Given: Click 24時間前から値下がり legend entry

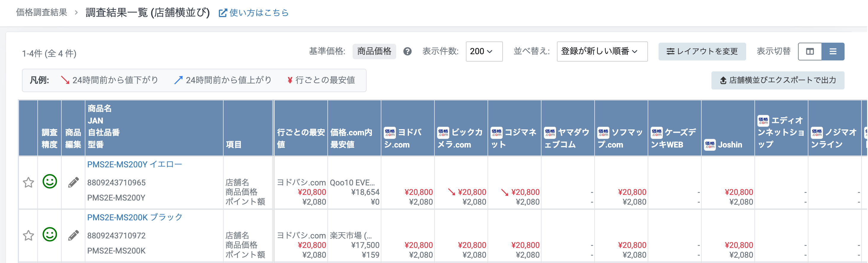Looking at the screenshot, I should [x=109, y=80].
